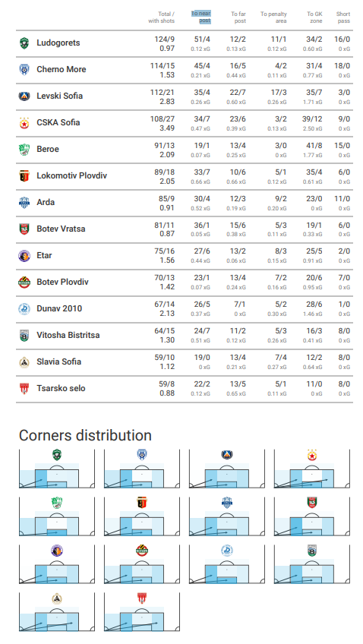This screenshot has height=644, width=363.
Task: Select the Beroe green crest icon
Action: (x=24, y=150)
